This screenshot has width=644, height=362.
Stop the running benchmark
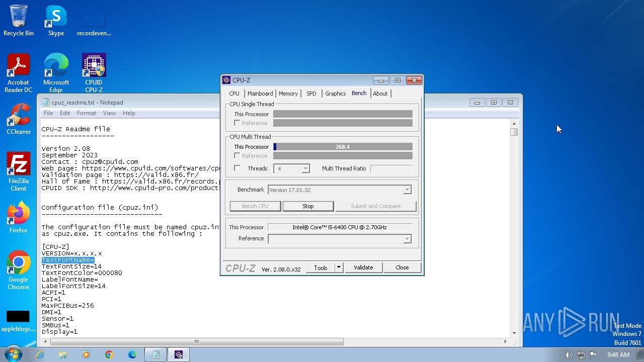308,206
